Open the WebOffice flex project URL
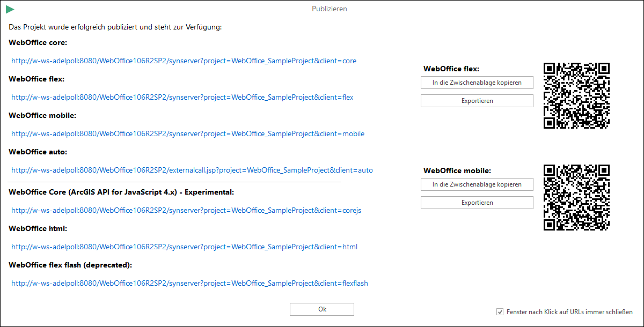The height and width of the screenshot is (327, 644). click(x=181, y=97)
